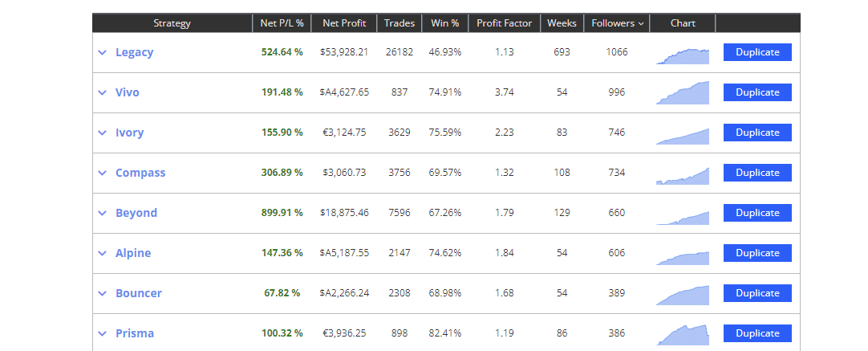Expand the Ivory strategy details chevron
The height and width of the screenshot is (351, 868).
click(x=102, y=133)
